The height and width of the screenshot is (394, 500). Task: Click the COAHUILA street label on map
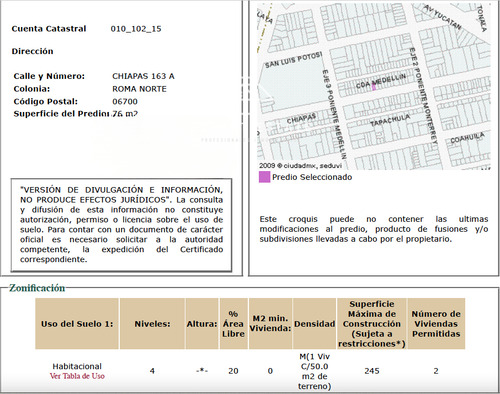point(467,138)
